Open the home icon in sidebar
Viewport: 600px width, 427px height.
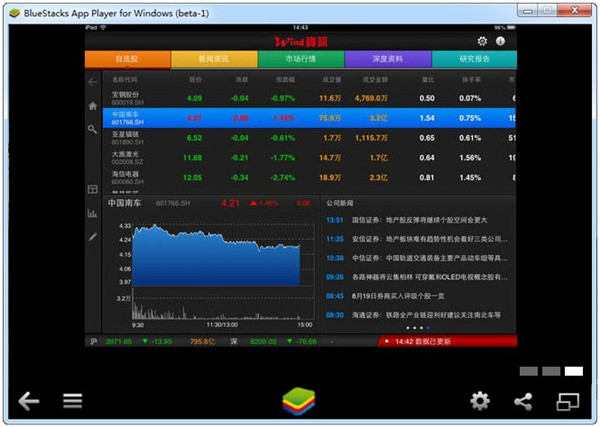(93, 106)
